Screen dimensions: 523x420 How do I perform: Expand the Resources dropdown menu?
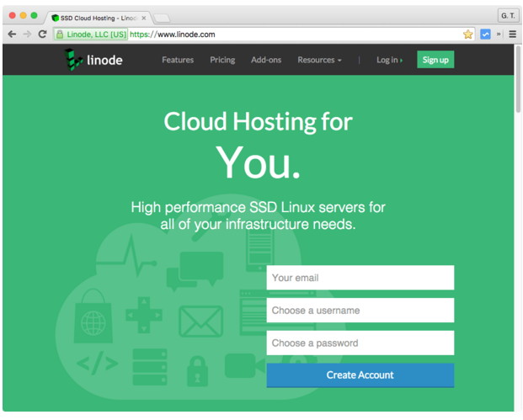pyautogui.click(x=319, y=60)
